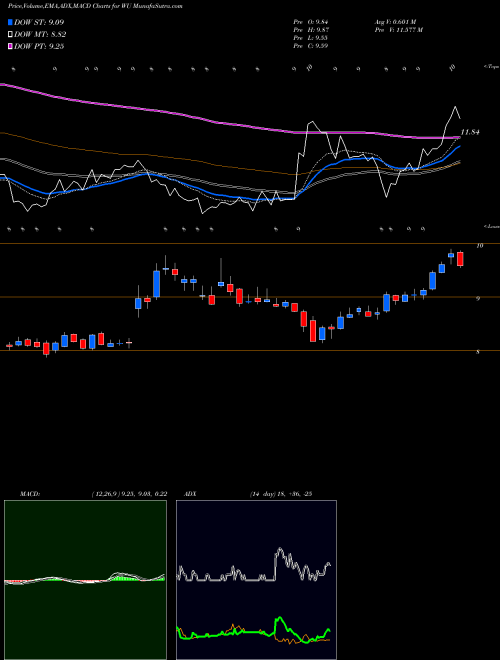The height and width of the screenshot is (660, 500).
Task: Click the 'Pre O: 9.84' value
Action: [311, 22]
